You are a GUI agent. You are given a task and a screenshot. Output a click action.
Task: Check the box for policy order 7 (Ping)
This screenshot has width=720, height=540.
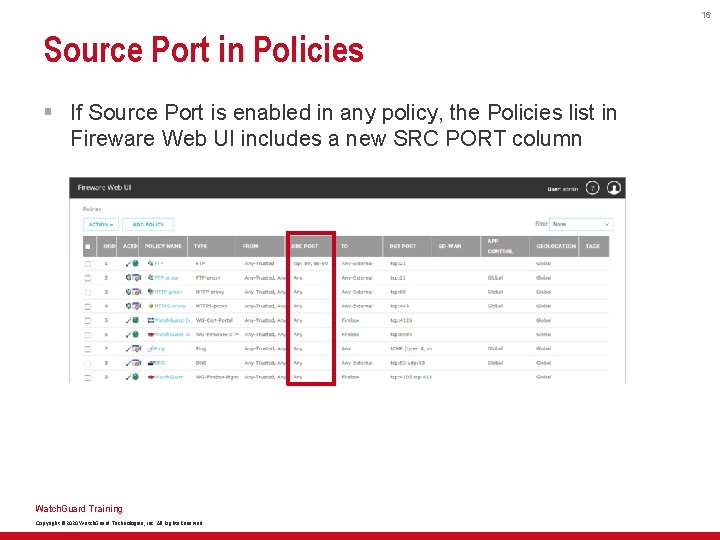(x=88, y=349)
